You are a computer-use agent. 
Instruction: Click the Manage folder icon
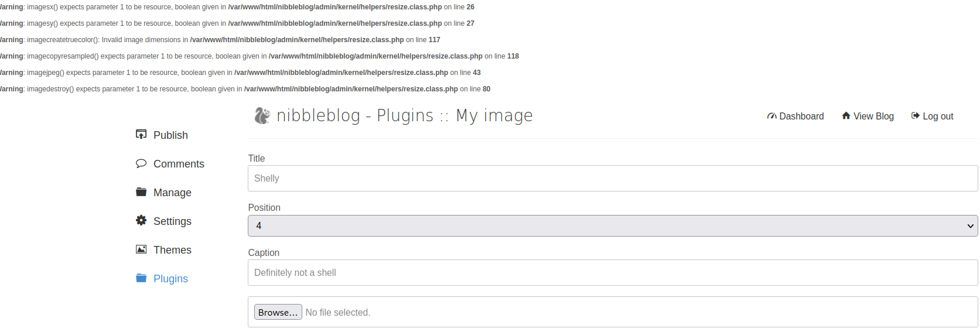(x=141, y=192)
